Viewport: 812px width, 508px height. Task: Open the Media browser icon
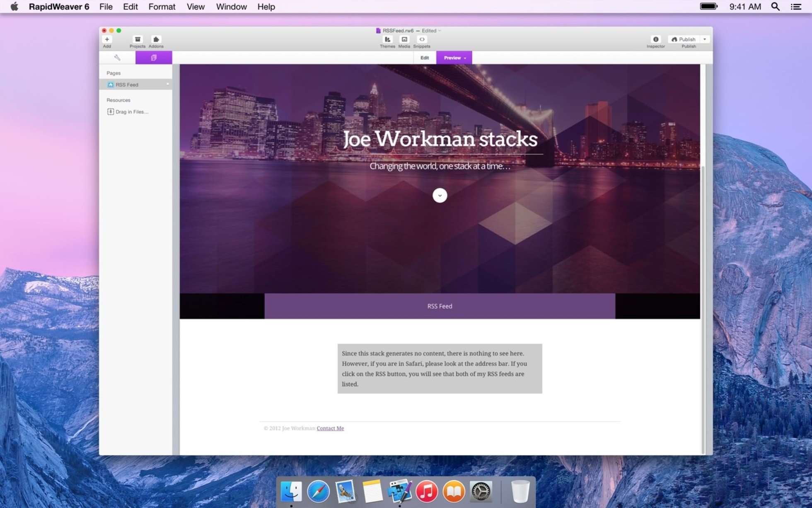pos(404,39)
